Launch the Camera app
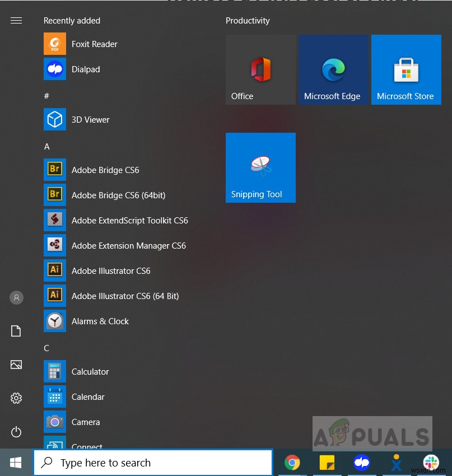This screenshot has width=452, height=476. pos(86,422)
